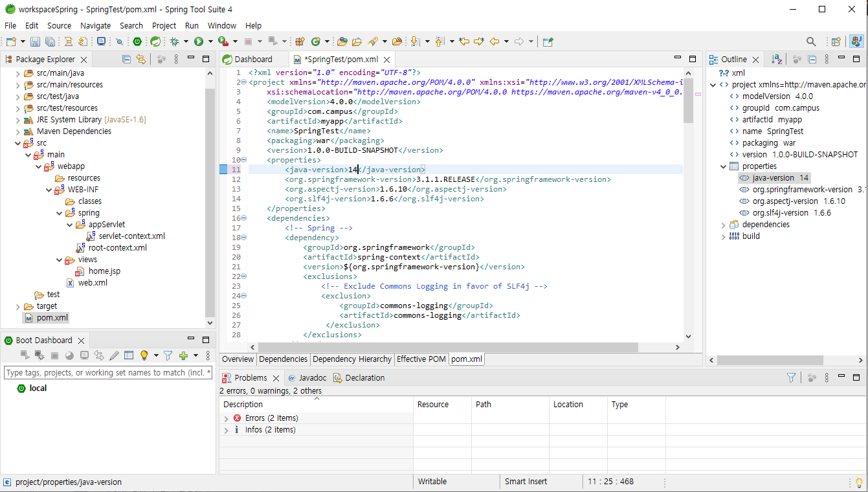Click the Problems view filter funnel icon

[791, 377]
